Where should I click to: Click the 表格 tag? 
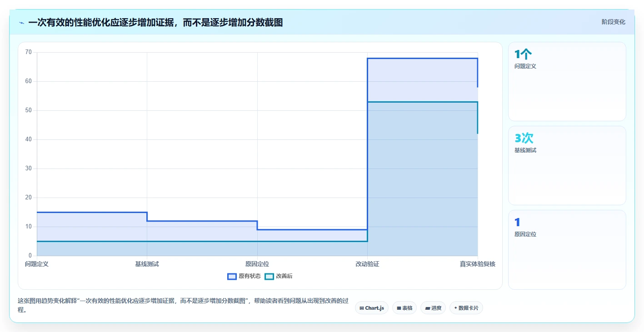point(404,308)
